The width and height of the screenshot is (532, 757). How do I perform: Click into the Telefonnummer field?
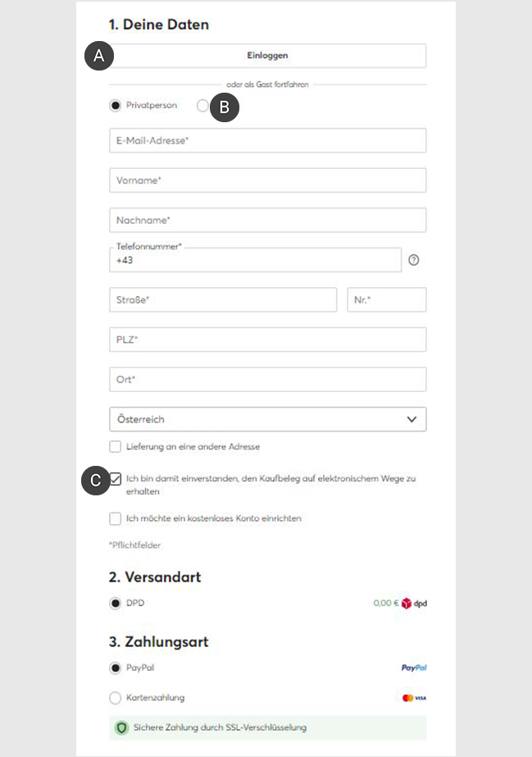click(255, 260)
